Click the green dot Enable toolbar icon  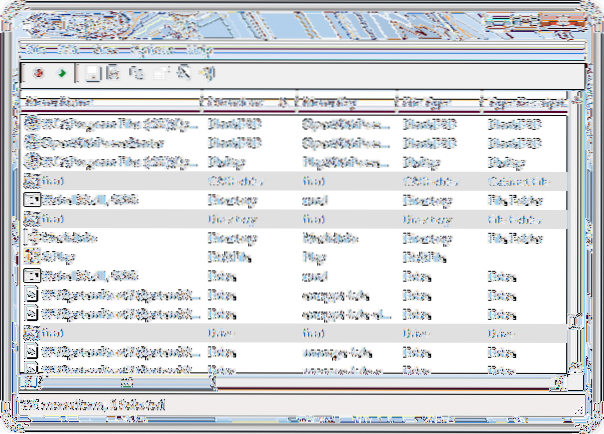pyautogui.click(x=60, y=73)
